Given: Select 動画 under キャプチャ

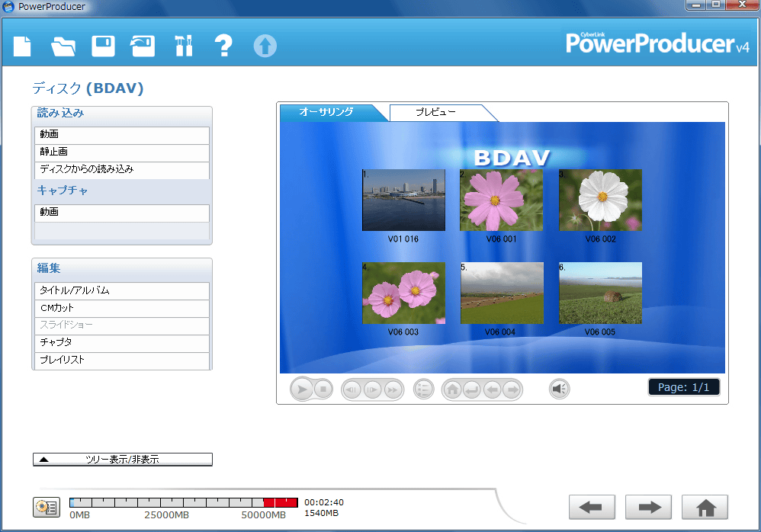Looking at the screenshot, I should pos(122,212).
